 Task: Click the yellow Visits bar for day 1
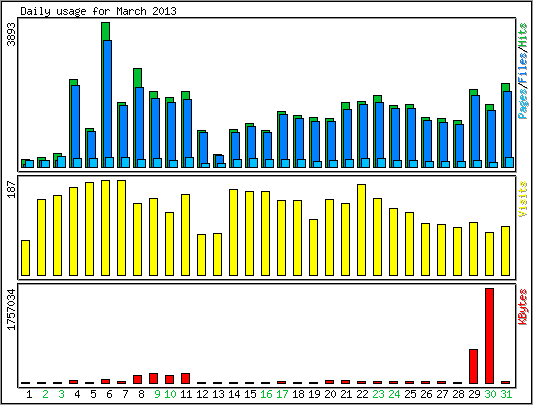click(25, 258)
